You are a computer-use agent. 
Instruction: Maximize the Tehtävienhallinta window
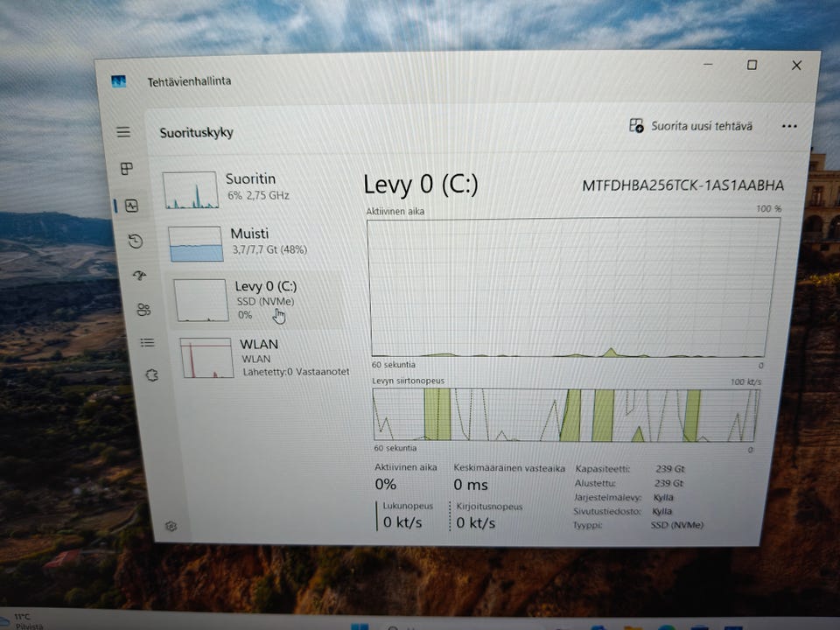click(x=752, y=66)
